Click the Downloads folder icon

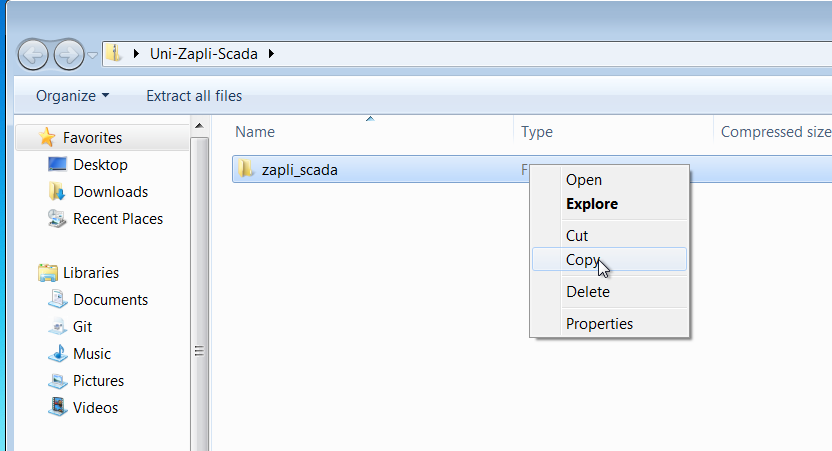pos(58,192)
